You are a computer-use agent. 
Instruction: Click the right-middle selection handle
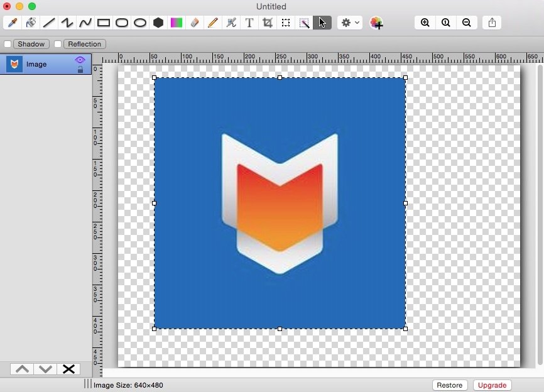click(406, 204)
